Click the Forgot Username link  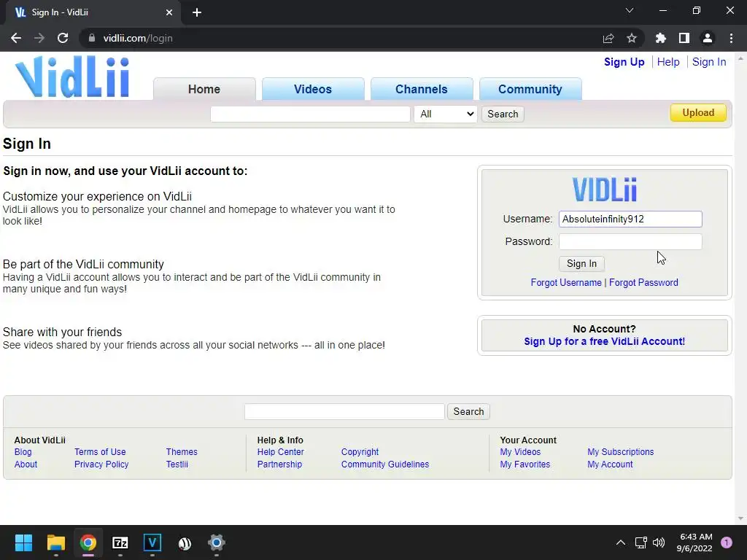tap(566, 282)
